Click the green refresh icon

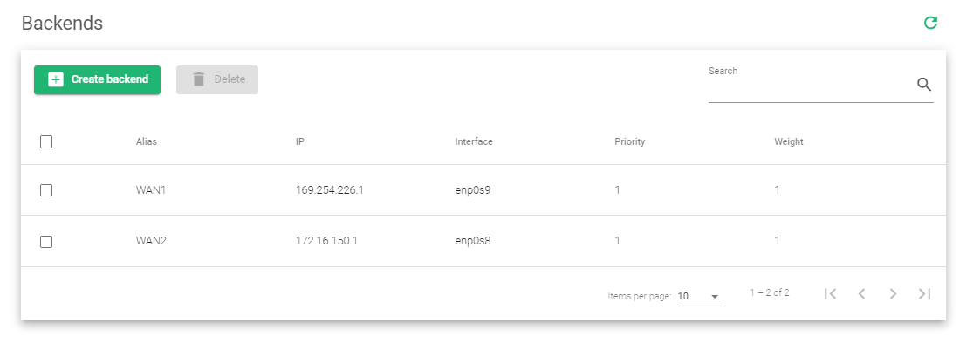click(x=930, y=24)
